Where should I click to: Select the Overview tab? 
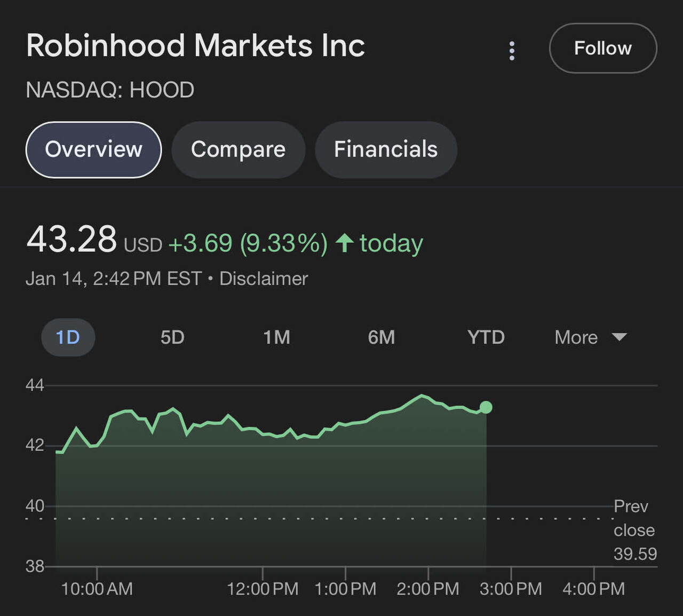[93, 150]
